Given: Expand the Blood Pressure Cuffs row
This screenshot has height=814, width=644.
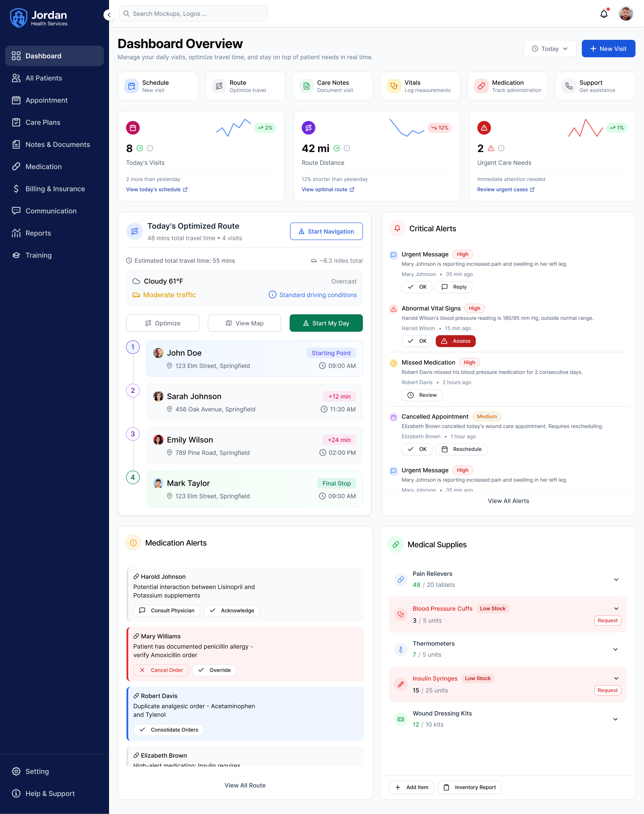Looking at the screenshot, I should 616,608.
